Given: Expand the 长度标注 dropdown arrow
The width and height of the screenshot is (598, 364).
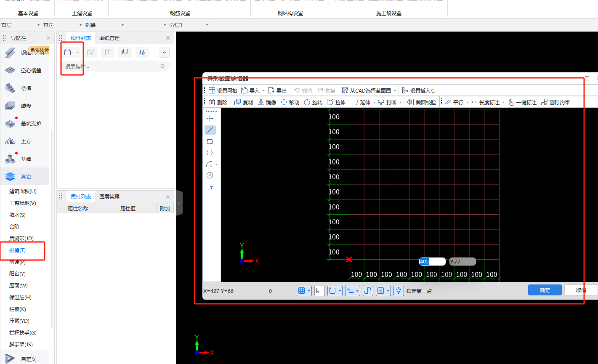Looking at the screenshot, I should pyautogui.click(x=503, y=103).
